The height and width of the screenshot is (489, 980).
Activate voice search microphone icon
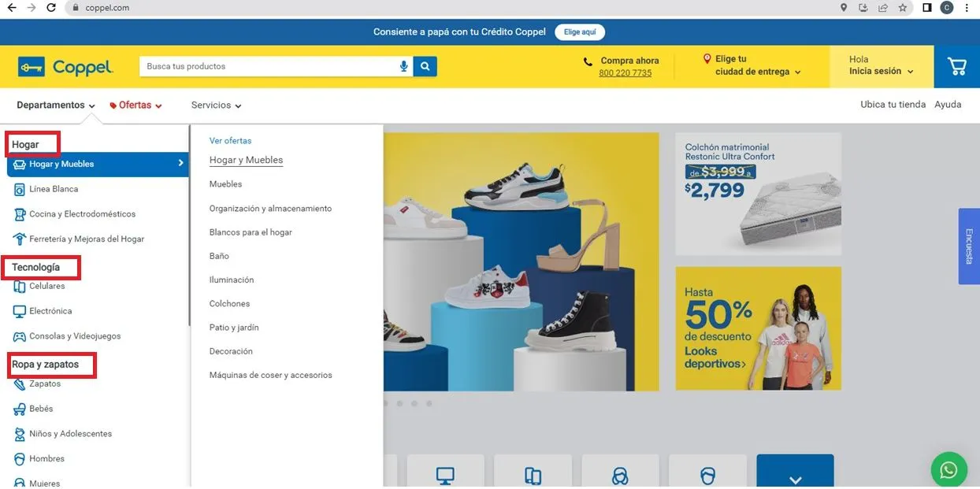(x=404, y=67)
